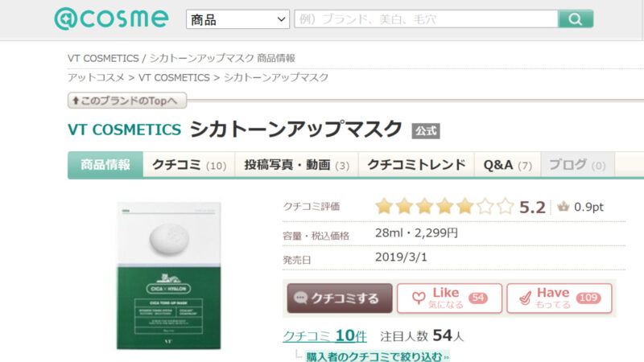Click the rating value 5.2

(x=532, y=208)
